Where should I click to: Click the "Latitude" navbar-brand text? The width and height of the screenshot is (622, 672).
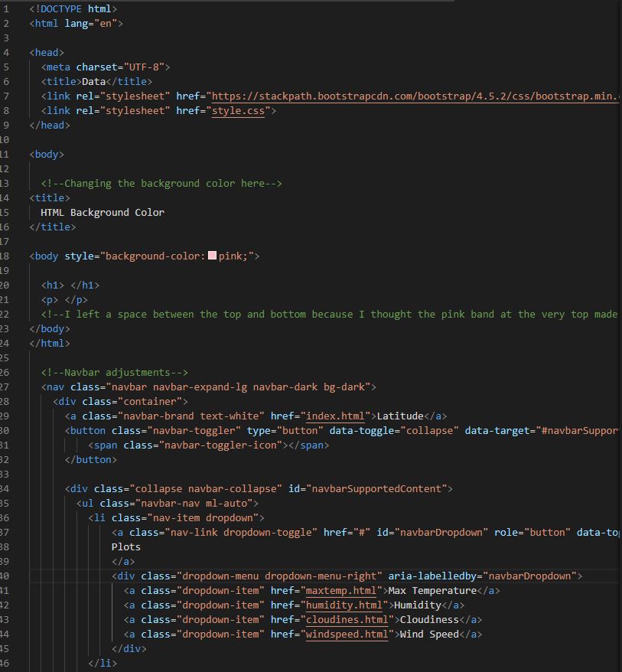click(400, 416)
